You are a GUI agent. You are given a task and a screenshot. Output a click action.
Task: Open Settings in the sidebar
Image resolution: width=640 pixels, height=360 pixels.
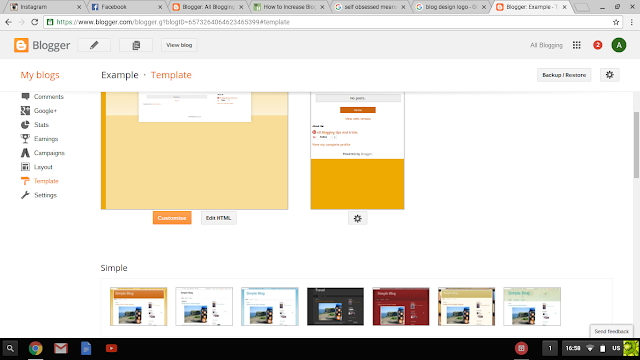point(39,195)
